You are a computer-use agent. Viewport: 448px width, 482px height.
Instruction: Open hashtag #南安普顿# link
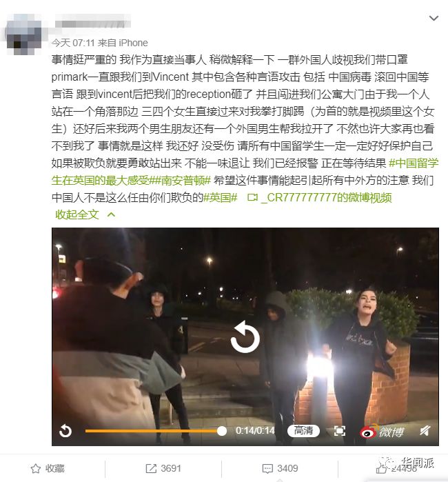point(185,180)
